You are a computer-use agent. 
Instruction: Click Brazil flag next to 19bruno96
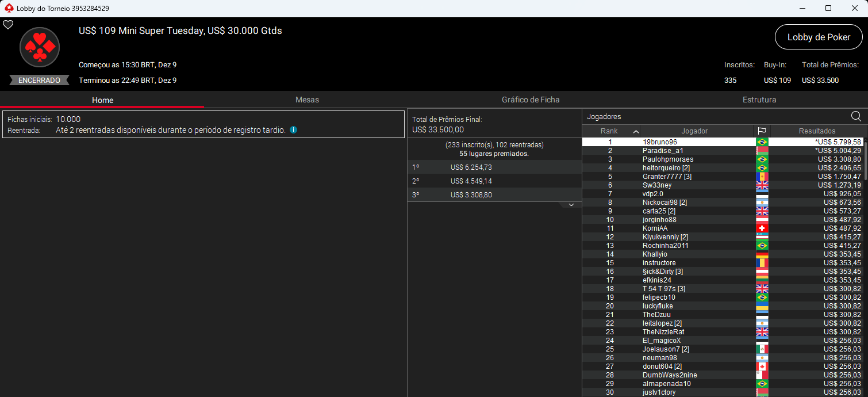point(762,142)
